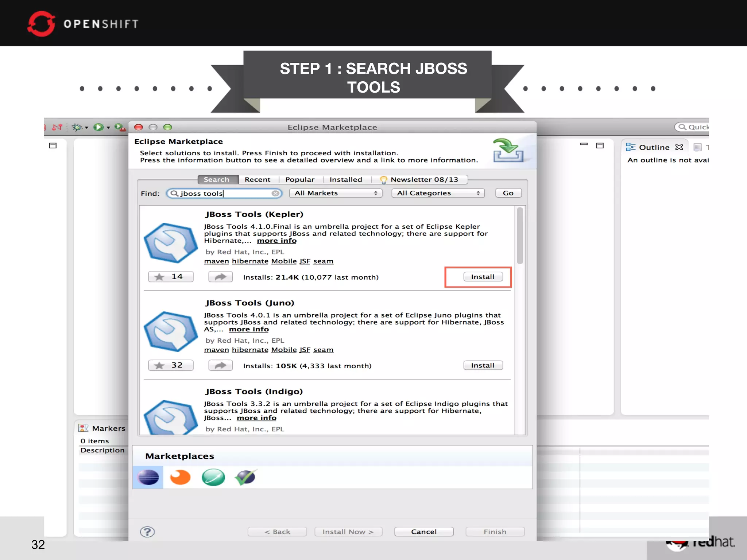The width and height of the screenshot is (747, 560).
Task: Expand the Run button dropdown arrow
Action: click(x=108, y=128)
